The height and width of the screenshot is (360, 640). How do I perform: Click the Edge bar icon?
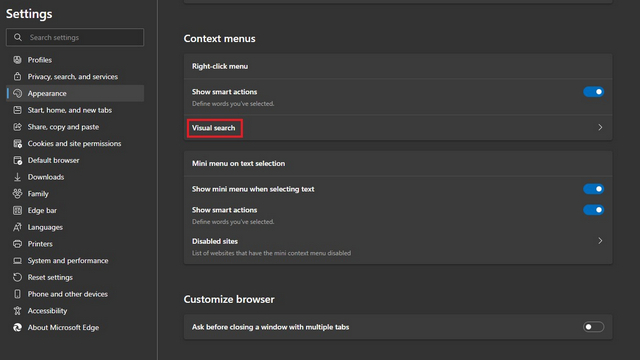tap(17, 211)
